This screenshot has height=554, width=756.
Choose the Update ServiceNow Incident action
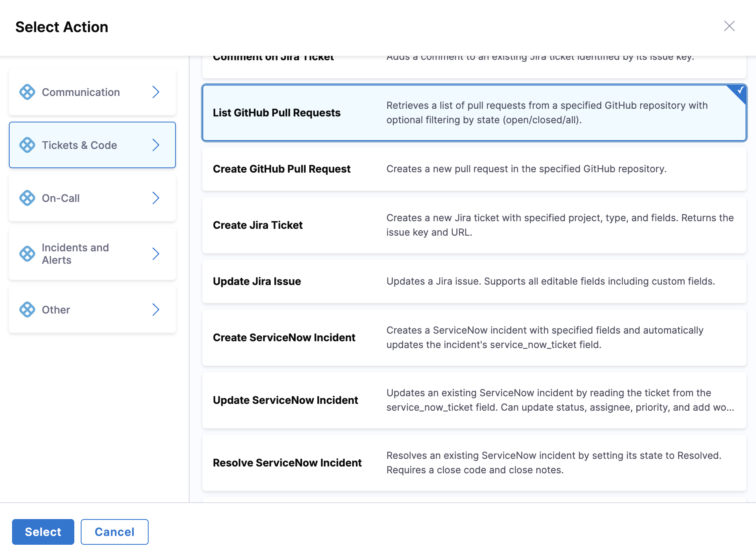pyautogui.click(x=474, y=400)
